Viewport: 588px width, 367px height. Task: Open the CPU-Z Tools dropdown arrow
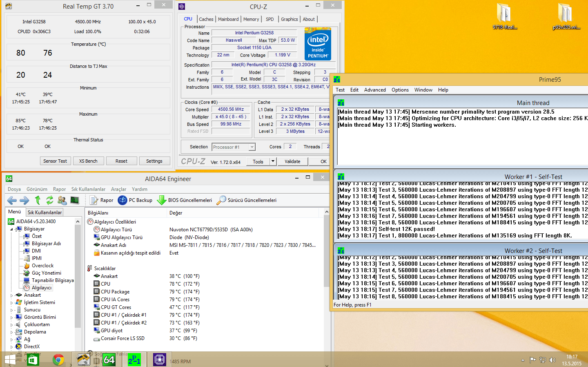coord(273,161)
